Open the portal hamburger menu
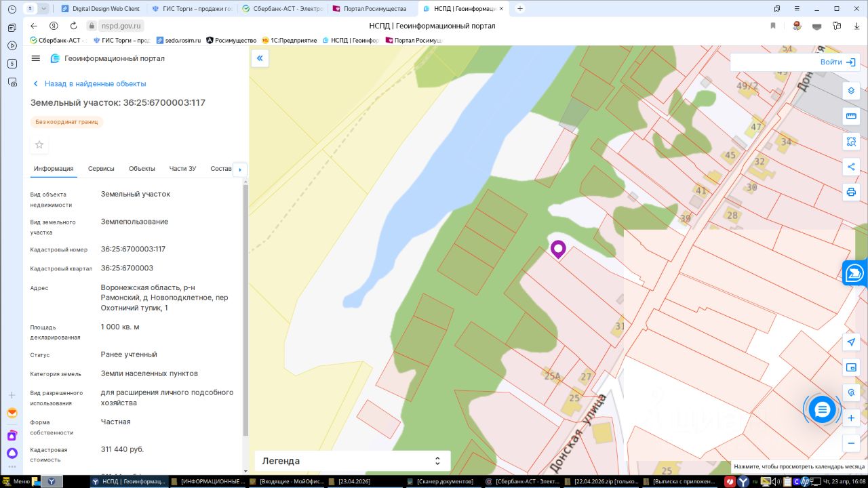 [36, 58]
